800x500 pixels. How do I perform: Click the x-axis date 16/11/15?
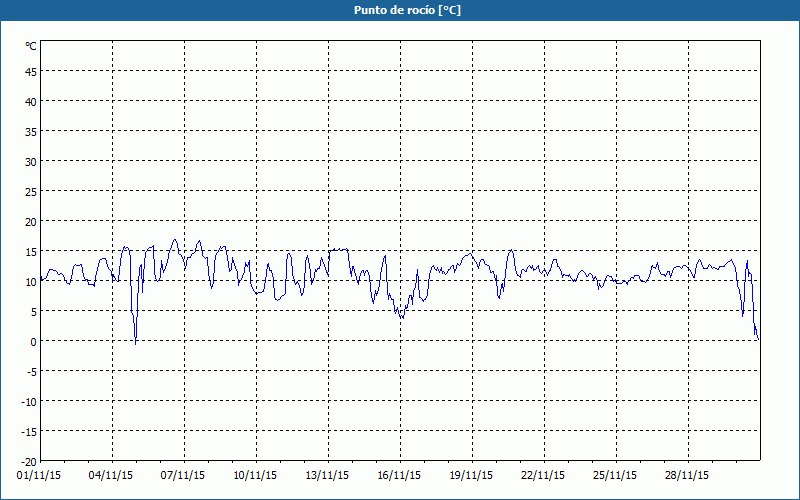tap(399, 476)
